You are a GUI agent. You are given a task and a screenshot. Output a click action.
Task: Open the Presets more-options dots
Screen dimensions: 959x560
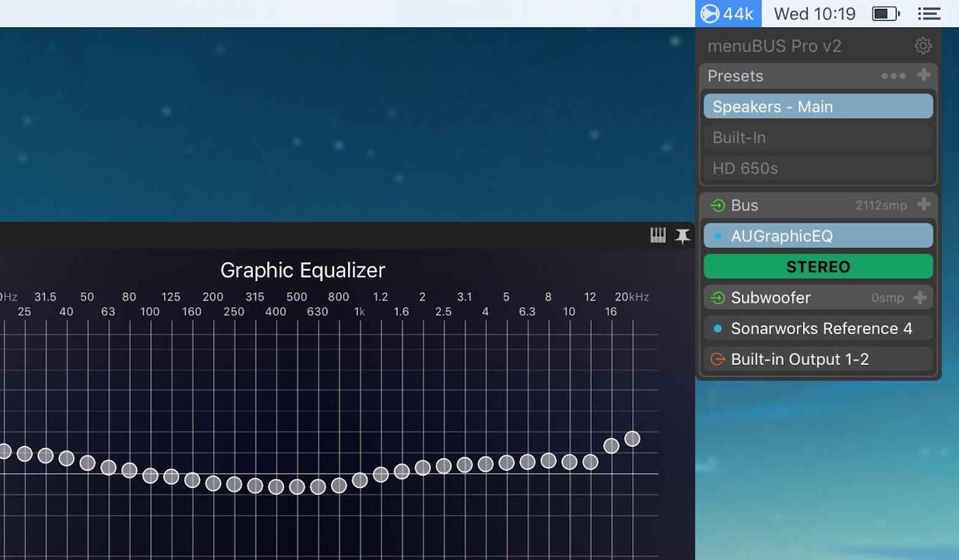pyautogui.click(x=893, y=76)
